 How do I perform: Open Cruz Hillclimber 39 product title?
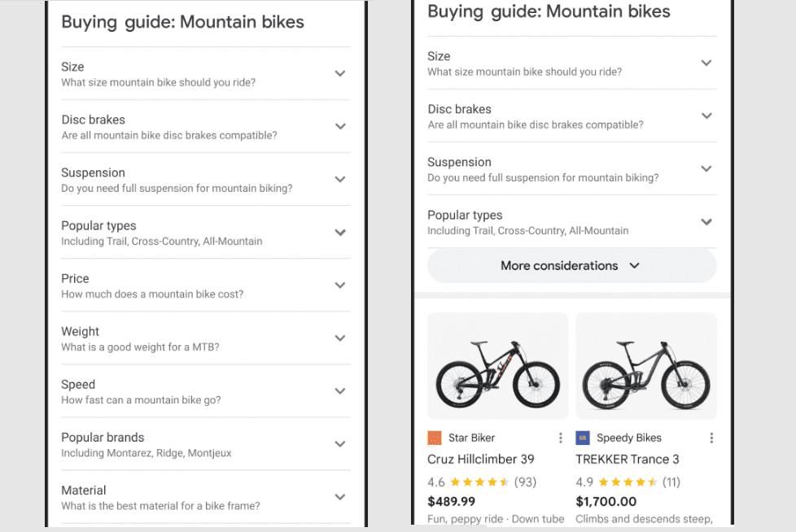tap(480, 459)
